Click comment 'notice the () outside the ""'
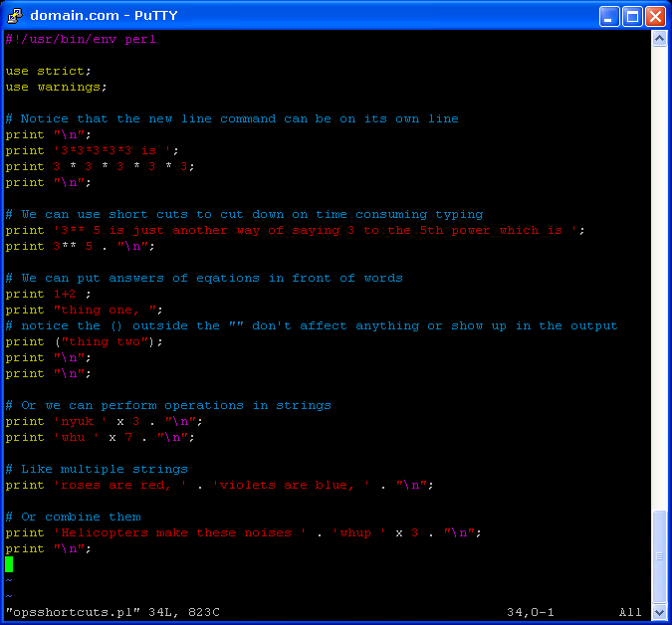The width and height of the screenshot is (672, 625). (312, 326)
